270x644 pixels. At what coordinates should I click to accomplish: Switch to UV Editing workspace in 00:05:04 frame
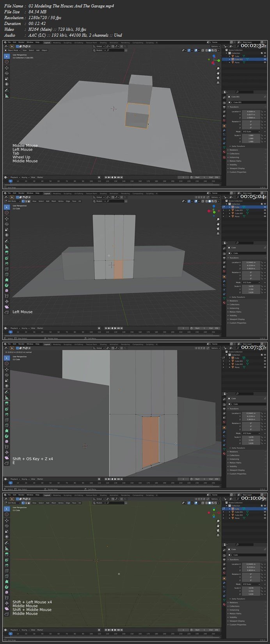(x=78, y=193)
